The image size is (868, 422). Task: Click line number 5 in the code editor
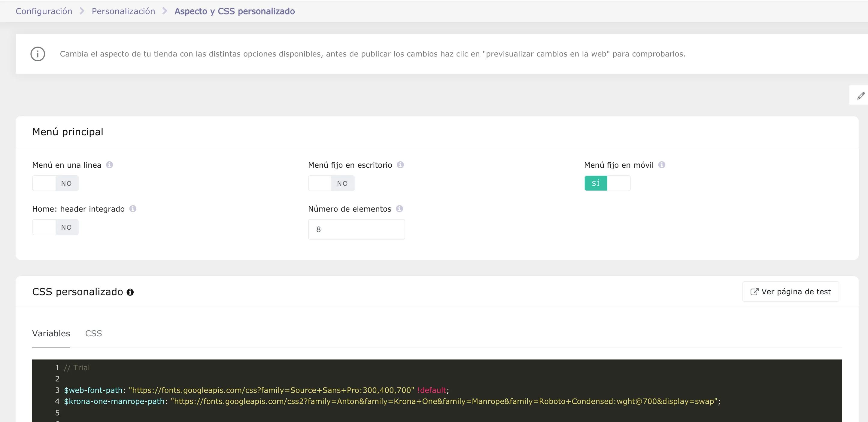[57, 413]
